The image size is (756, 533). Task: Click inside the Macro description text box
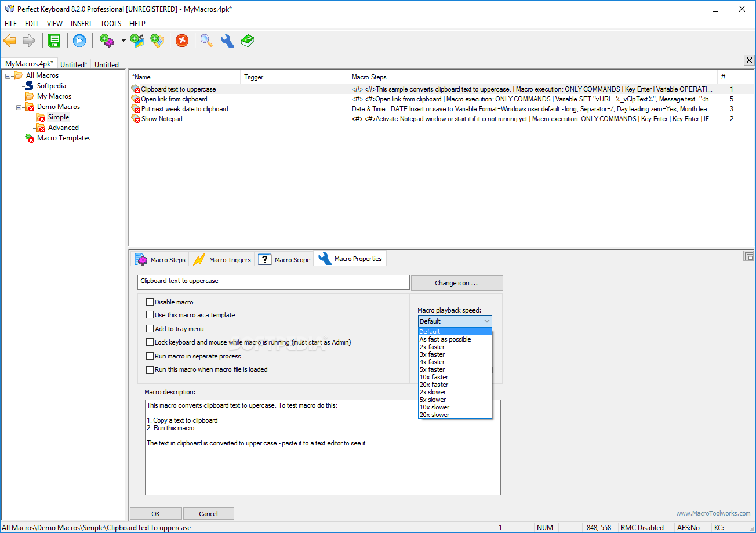pyautogui.click(x=322, y=447)
